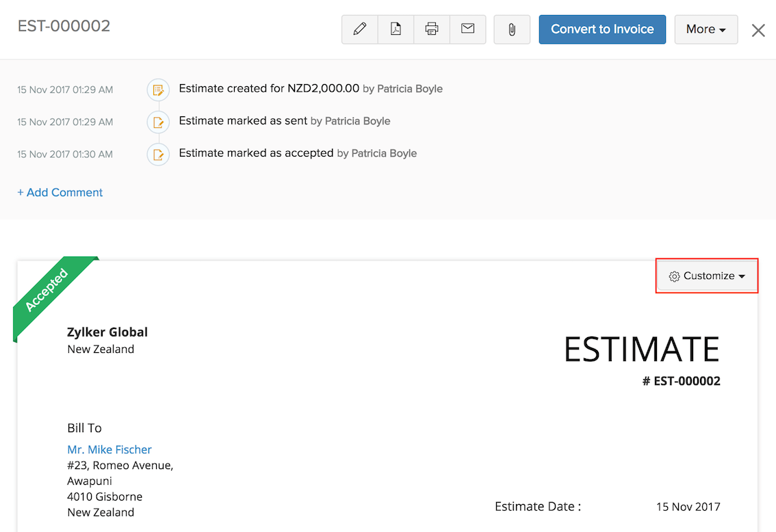Click the 'marked as sent' history icon
The height and width of the screenshot is (532, 776).
[158, 122]
